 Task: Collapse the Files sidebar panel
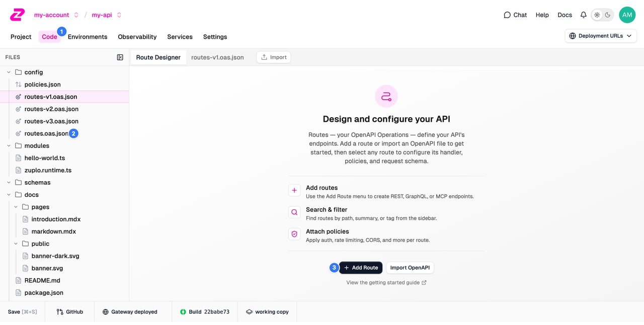120,57
